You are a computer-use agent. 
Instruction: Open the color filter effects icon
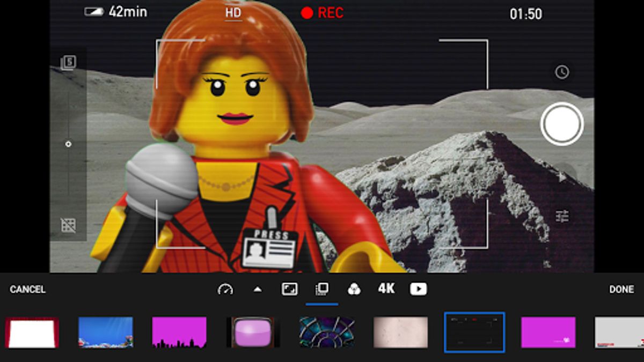pyautogui.click(x=354, y=290)
